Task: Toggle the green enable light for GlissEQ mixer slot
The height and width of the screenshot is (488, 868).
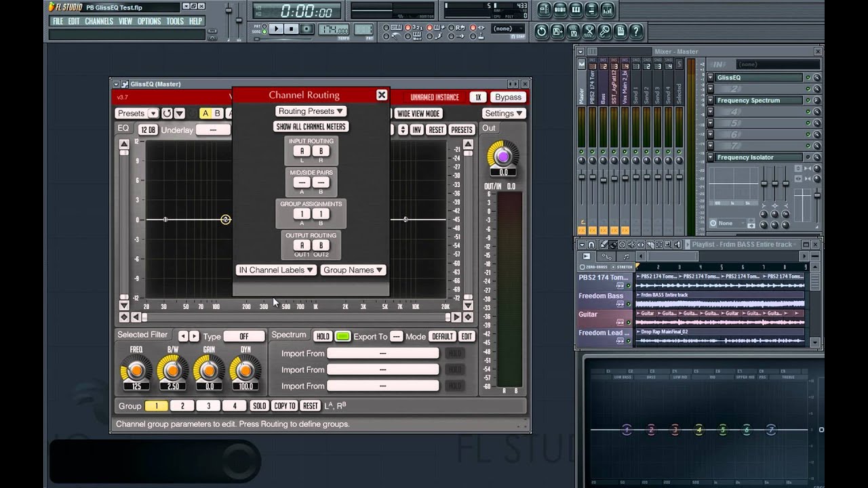Action: click(x=808, y=77)
